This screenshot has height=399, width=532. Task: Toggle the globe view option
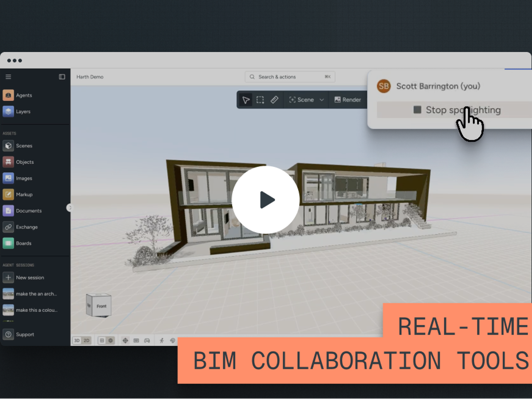pos(111,340)
